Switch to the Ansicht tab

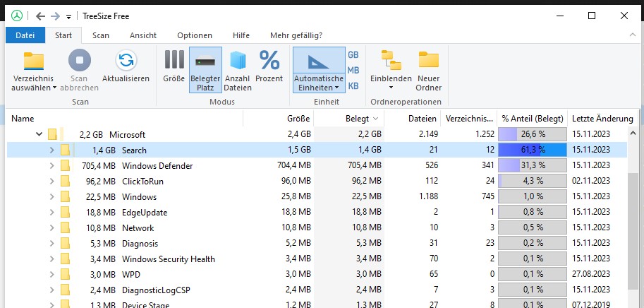point(143,35)
